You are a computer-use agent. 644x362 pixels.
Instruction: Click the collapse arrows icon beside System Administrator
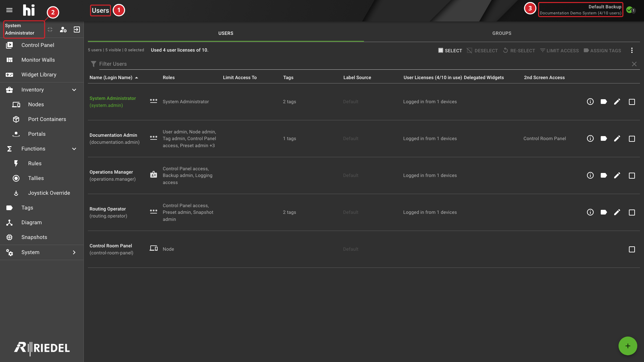50,29
